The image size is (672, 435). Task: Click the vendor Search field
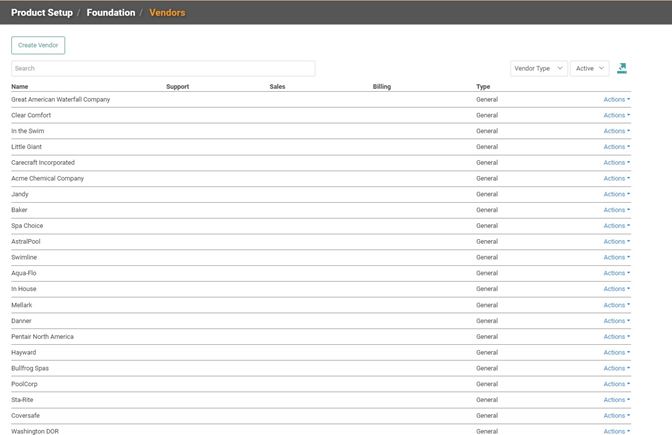[163, 69]
